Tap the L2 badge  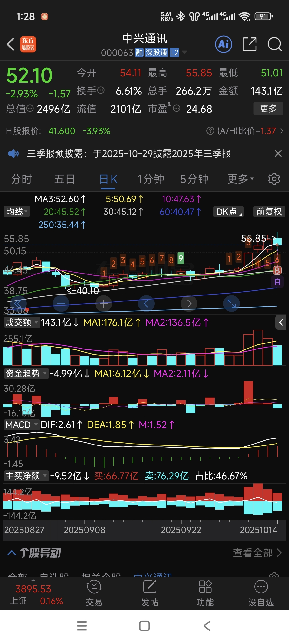[x=174, y=53]
